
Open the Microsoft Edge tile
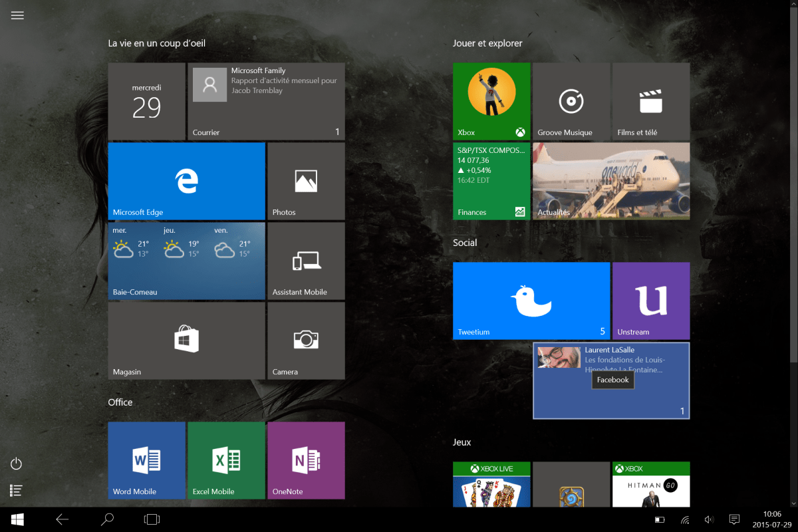coord(186,181)
